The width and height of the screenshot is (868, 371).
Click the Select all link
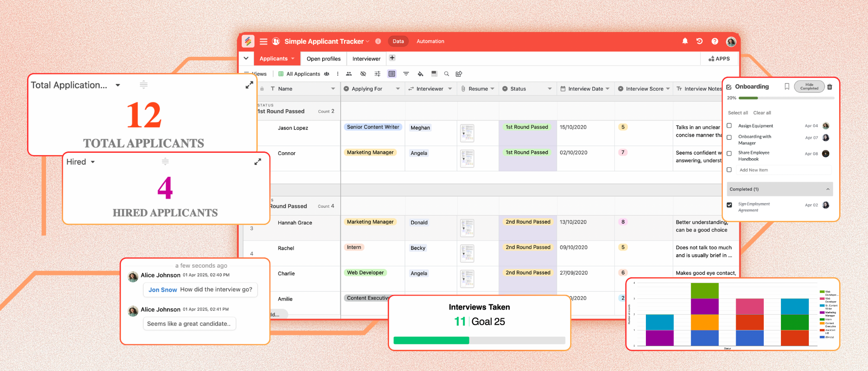[738, 113]
